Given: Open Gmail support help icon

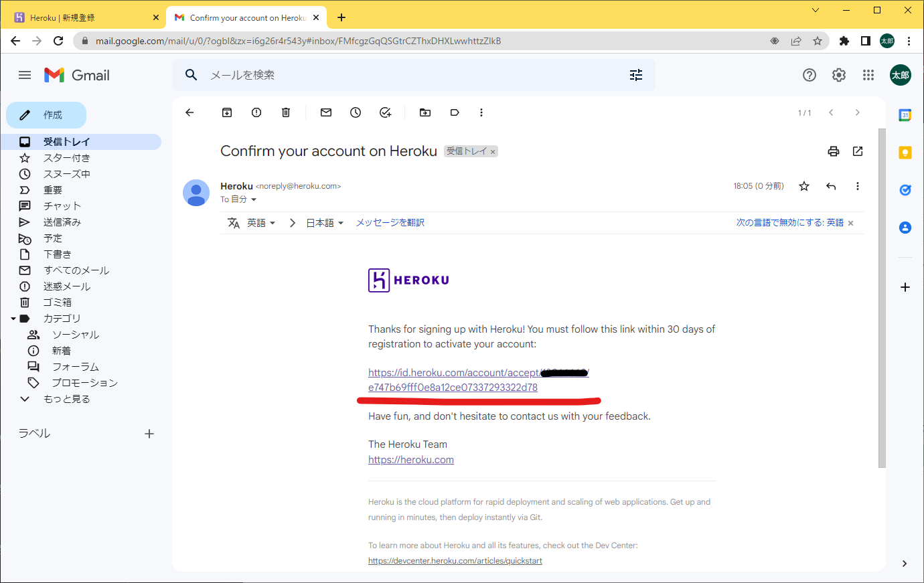Looking at the screenshot, I should click(x=810, y=75).
